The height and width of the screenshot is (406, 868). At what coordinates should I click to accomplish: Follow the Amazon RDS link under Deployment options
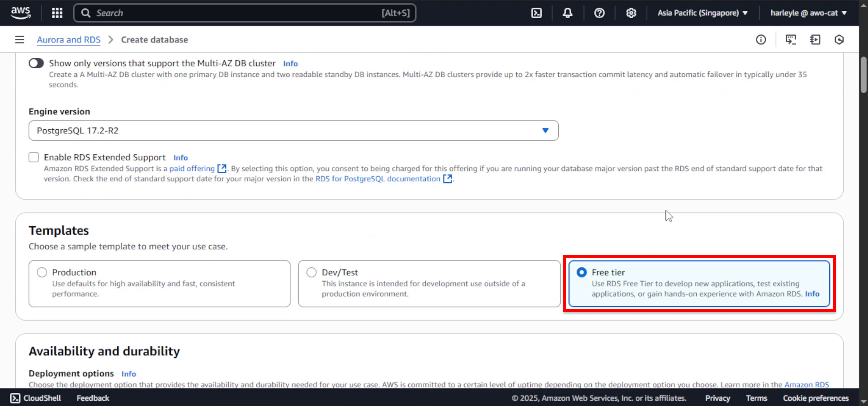(807, 384)
